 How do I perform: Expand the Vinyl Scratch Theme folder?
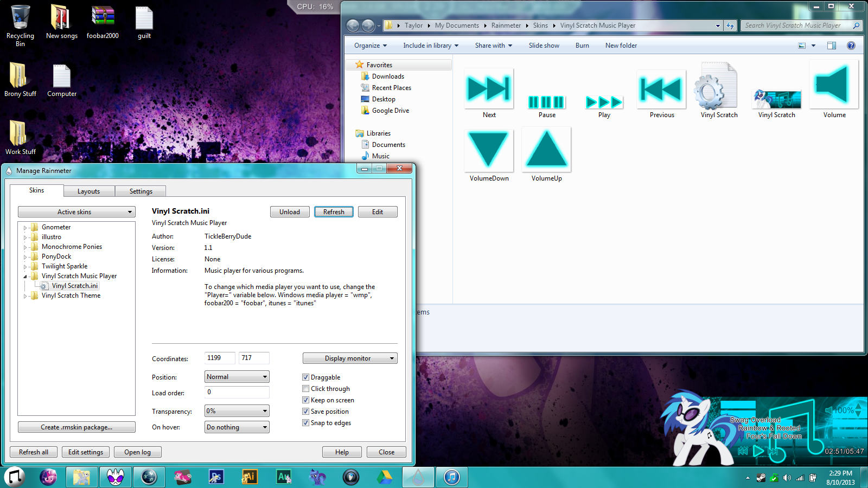(x=25, y=296)
